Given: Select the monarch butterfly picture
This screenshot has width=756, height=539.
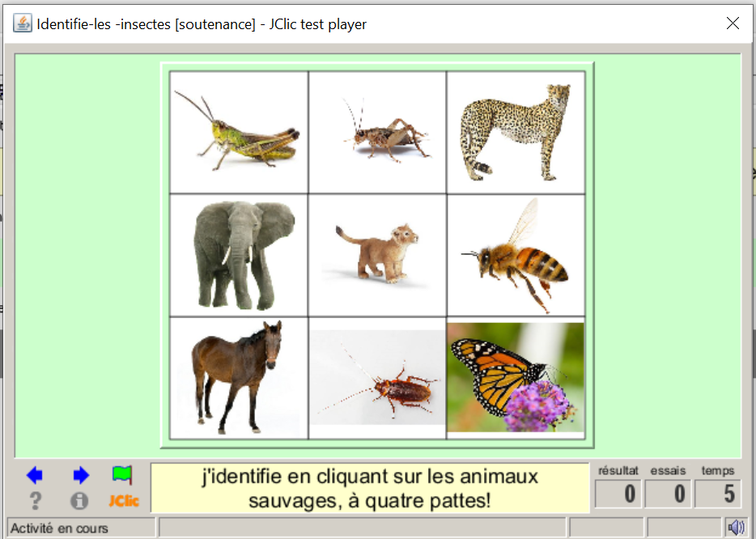Looking at the screenshot, I should pyautogui.click(x=516, y=378).
